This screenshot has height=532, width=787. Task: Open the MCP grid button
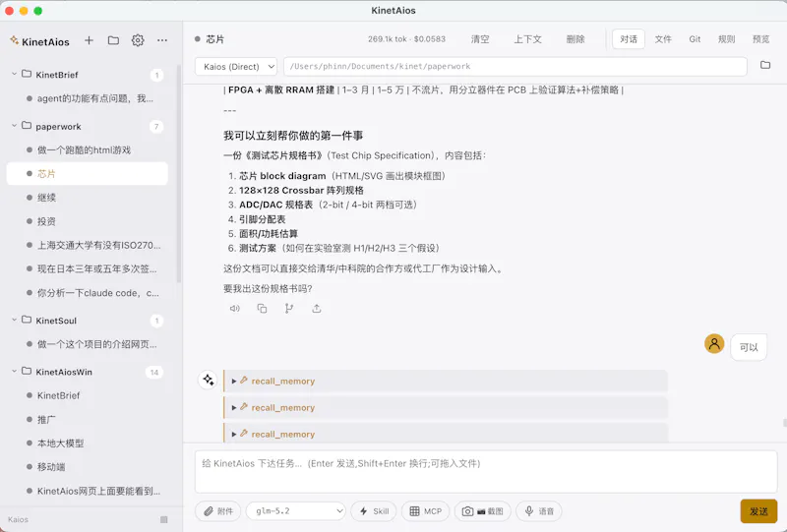pyautogui.click(x=426, y=511)
